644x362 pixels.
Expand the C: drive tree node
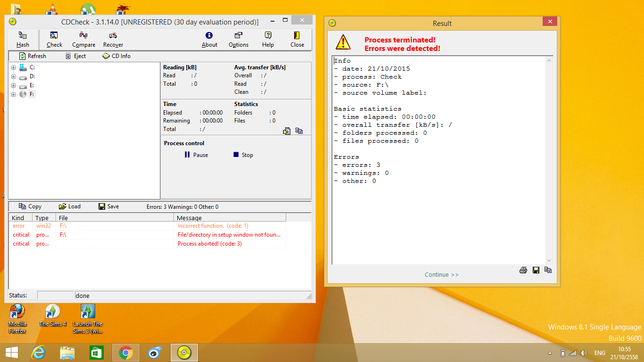(x=14, y=68)
